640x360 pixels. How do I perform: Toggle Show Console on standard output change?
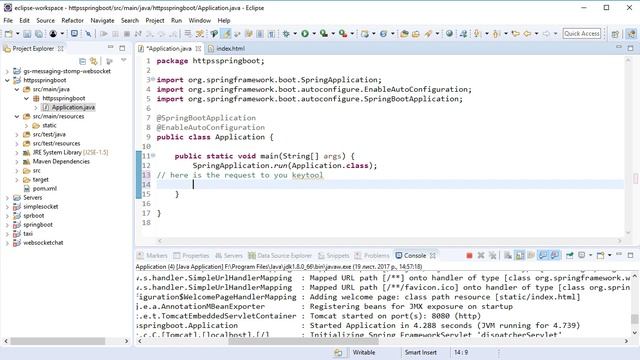(542, 256)
